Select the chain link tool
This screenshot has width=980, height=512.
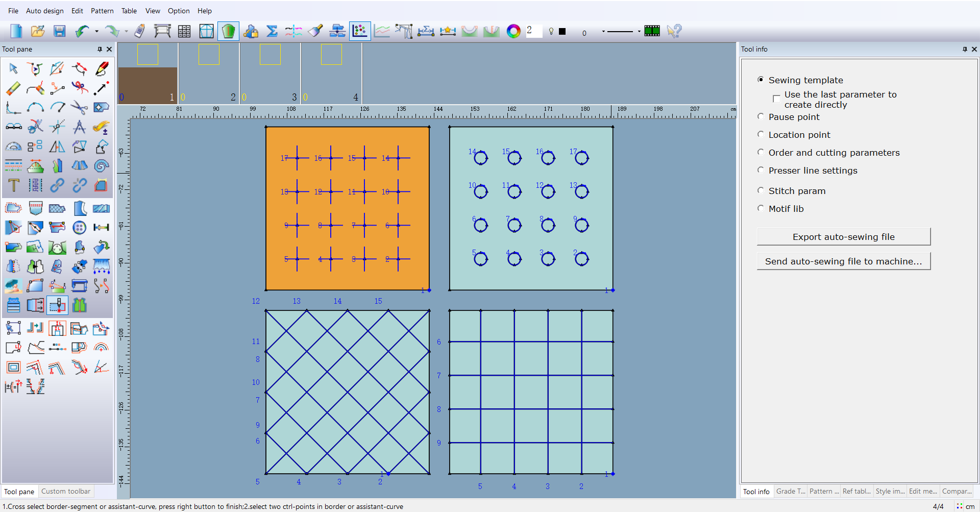click(57, 185)
